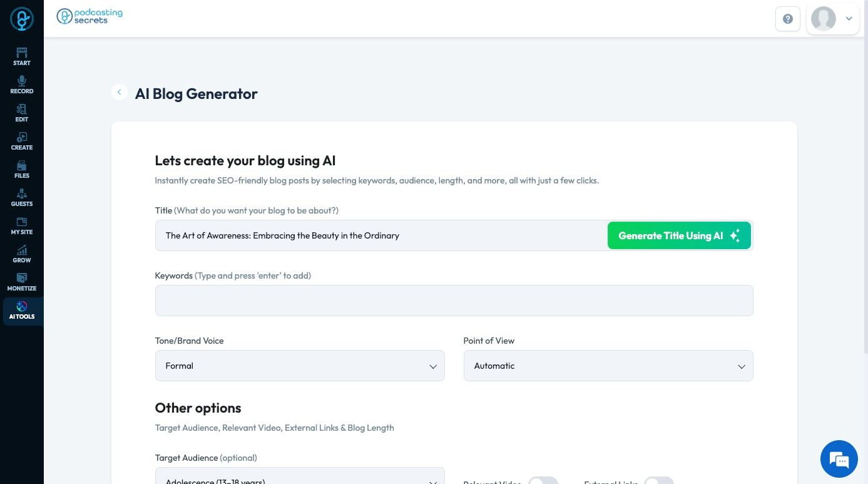Toggle the Relevant Video switch
The image size is (868, 484).
point(543,481)
